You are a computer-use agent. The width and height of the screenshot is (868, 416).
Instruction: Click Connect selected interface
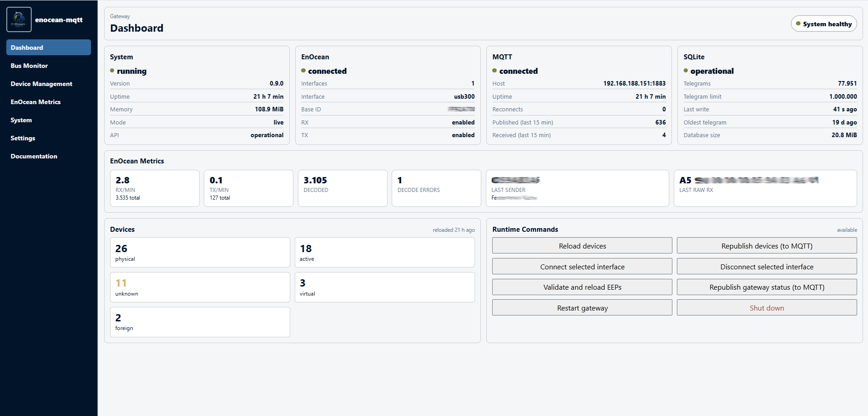pyautogui.click(x=582, y=267)
